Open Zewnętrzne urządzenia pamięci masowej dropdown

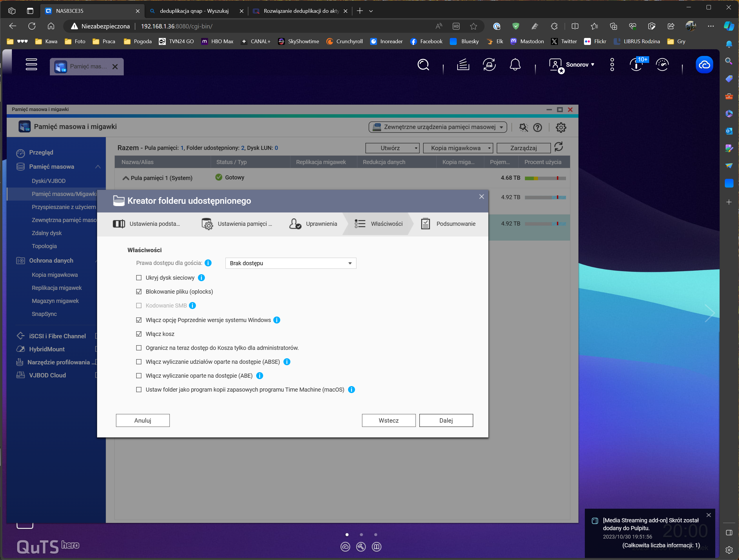[438, 127]
